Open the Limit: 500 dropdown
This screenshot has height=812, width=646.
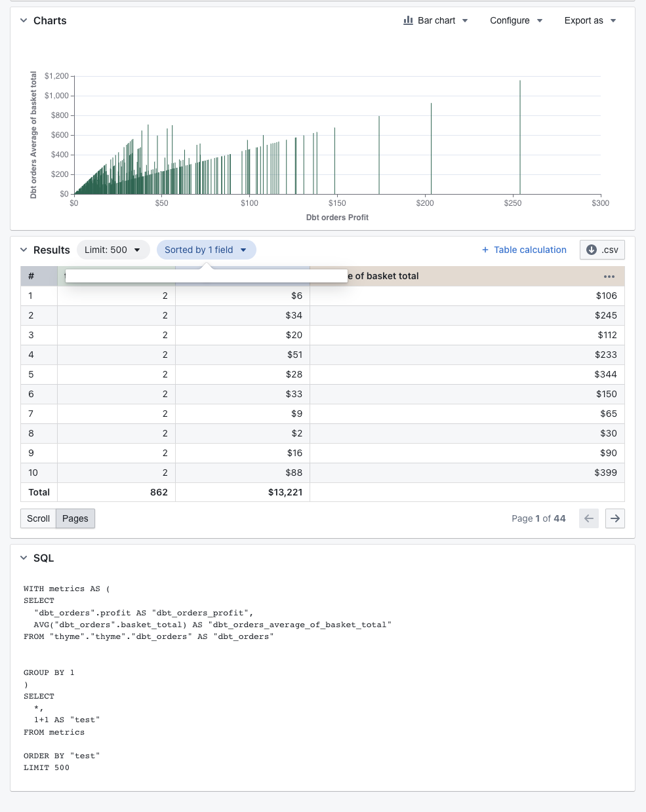[113, 250]
